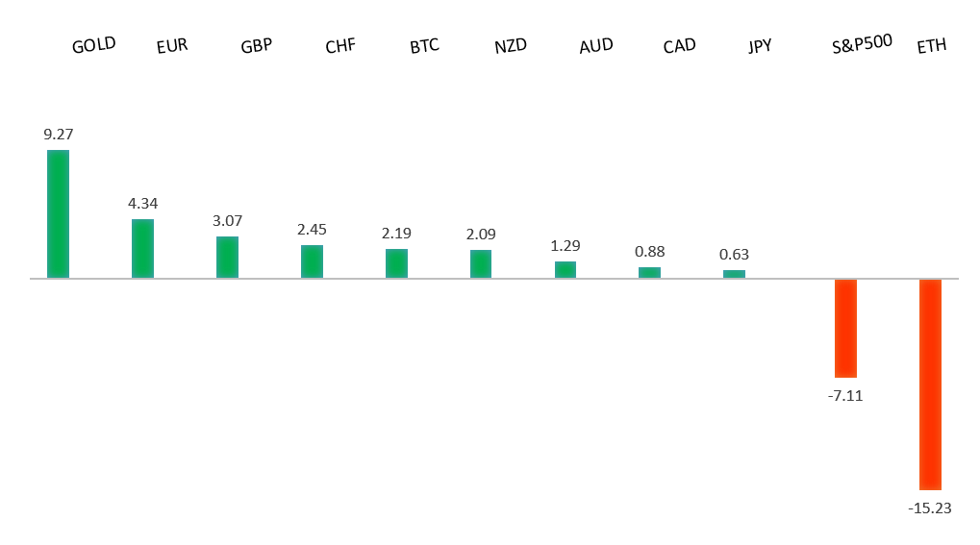This screenshot has width=980, height=545.
Task: Select the green BTC bar
Action: (396, 263)
